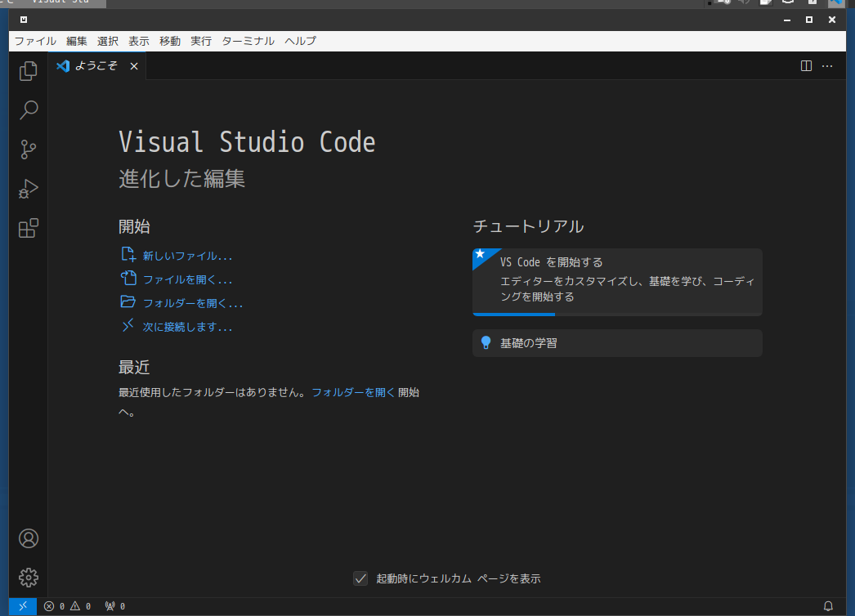Click フォルダーを開く link in the 最近 section
This screenshot has width=855, height=616.
(x=353, y=392)
